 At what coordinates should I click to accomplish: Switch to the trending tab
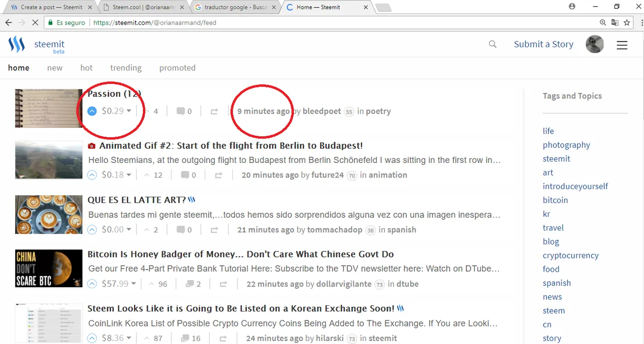click(x=126, y=67)
